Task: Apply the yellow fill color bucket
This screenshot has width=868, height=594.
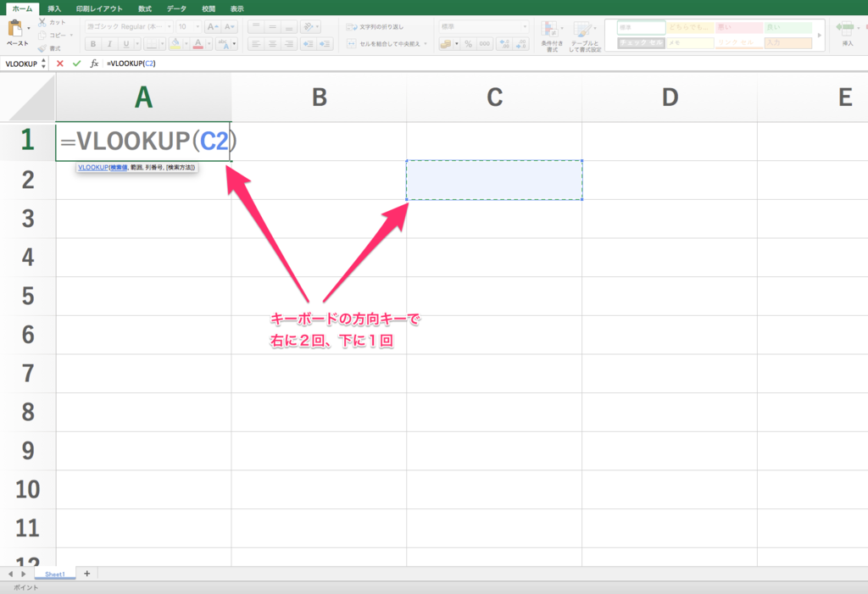Action: 175,44
